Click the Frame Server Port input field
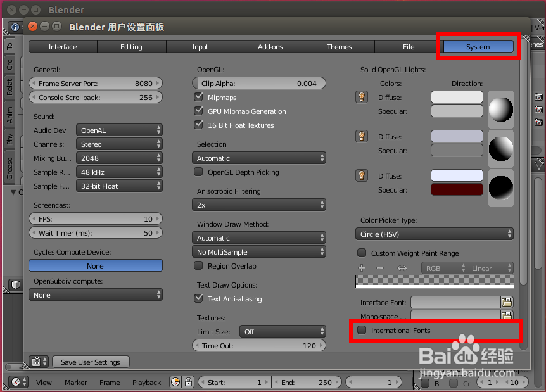The width and height of the screenshot is (546, 392). point(95,83)
